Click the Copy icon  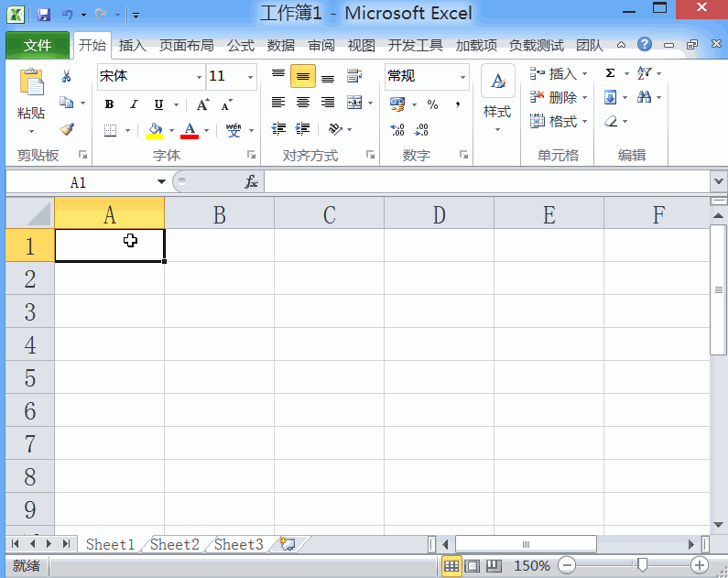(67, 103)
